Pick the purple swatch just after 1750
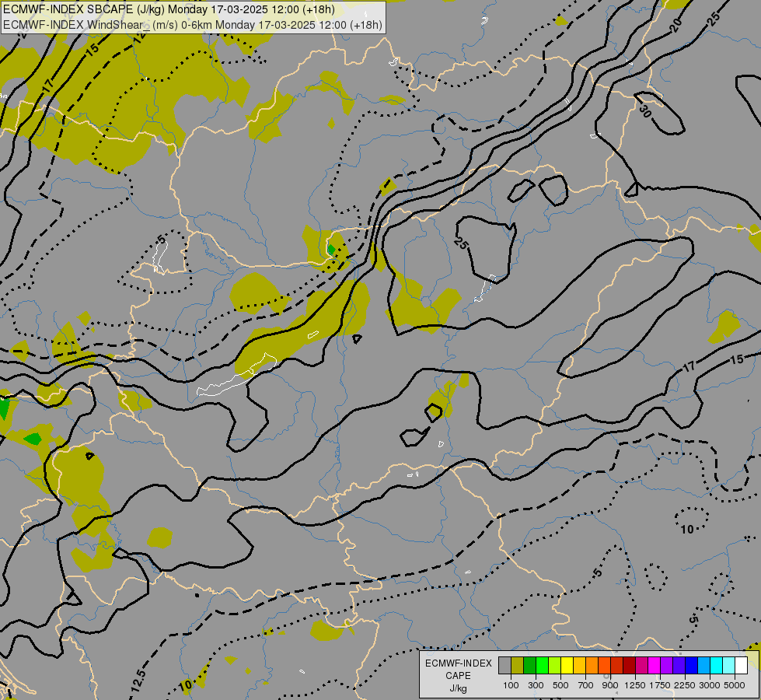This screenshot has height=700, width=761. [x=666, y=666]
